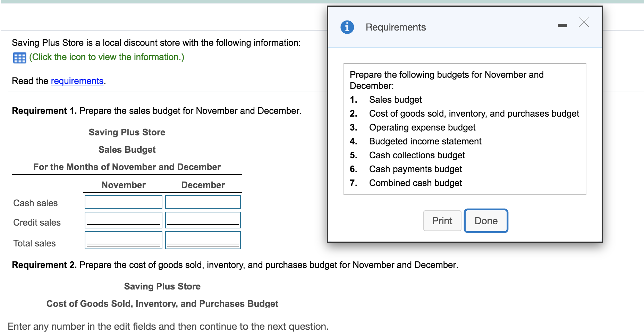The width and height of the screenshot is (644, 336).
Task: Click the Cash collections budget list item
Action: (x=417, y=155)
